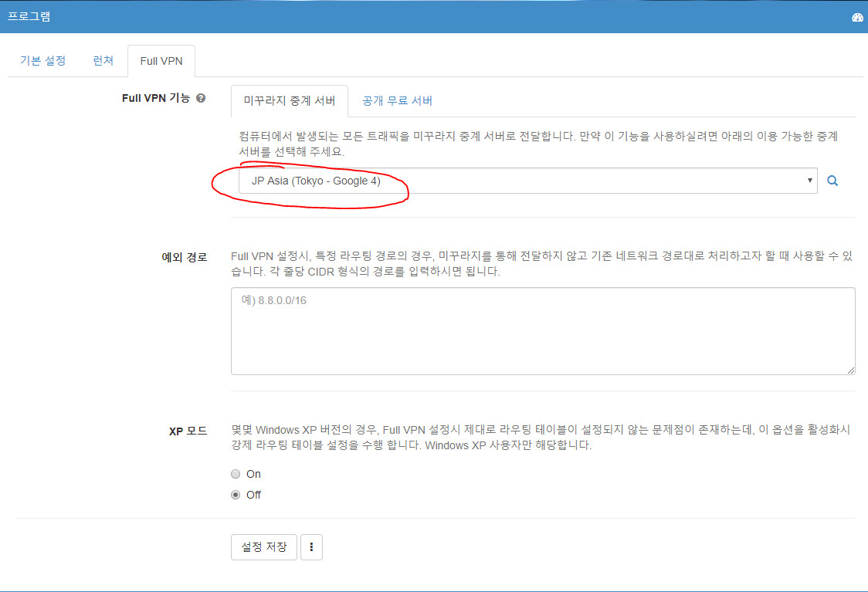The width and height of the screenshot is (868, 592).
Task: Select the On radio button for XP 모드
Action: click(x=236, y=474)
